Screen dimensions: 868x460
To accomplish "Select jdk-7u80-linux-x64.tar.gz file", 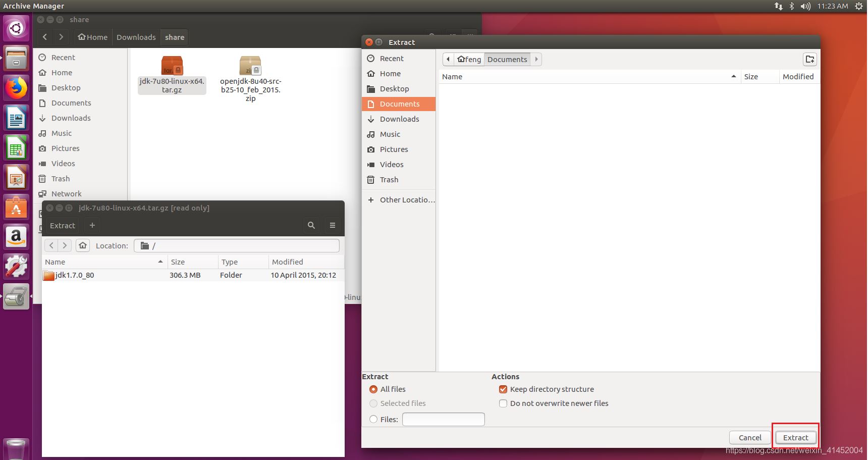I will pos(172,75).
